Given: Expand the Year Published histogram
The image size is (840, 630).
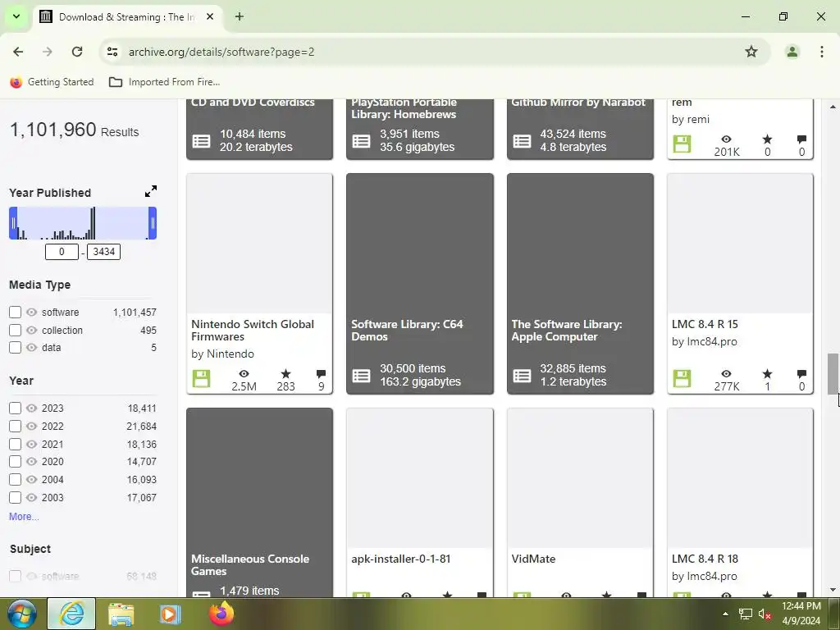Looking at the screenshot, I should (x=151, y=191).
